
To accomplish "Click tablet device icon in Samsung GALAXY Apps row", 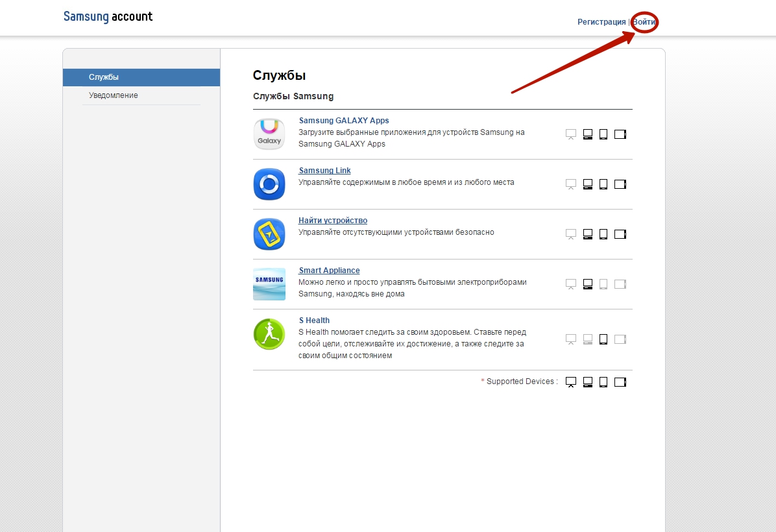I will click(620, 134).
